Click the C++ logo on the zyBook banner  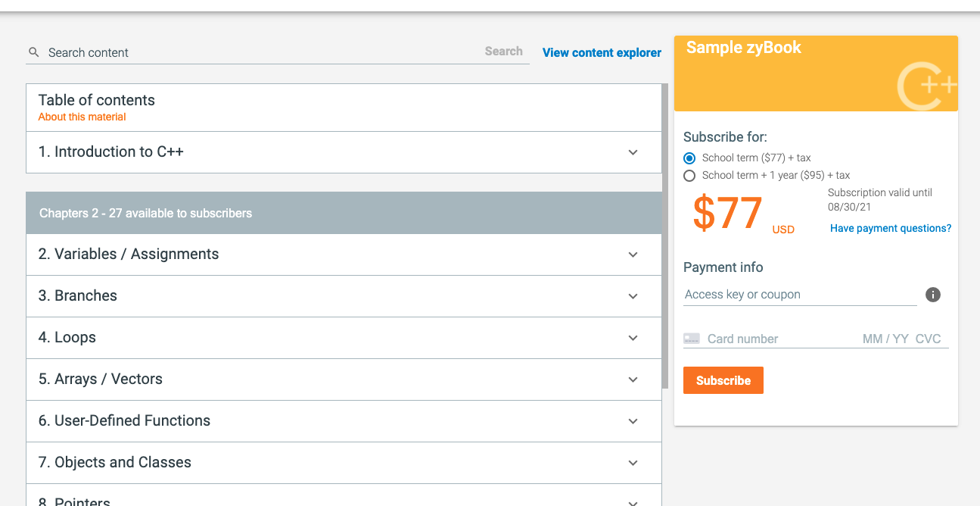tap(927, 87)
